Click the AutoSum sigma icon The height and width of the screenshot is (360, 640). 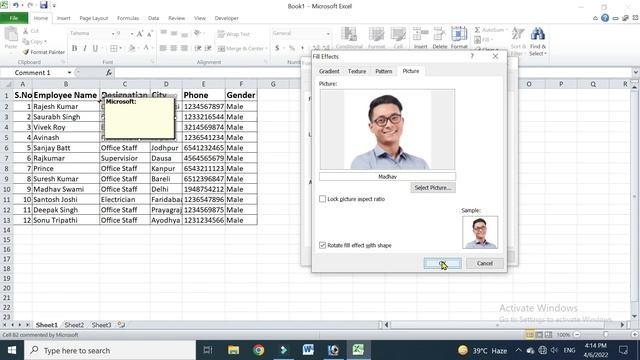(x=477, y=30)
